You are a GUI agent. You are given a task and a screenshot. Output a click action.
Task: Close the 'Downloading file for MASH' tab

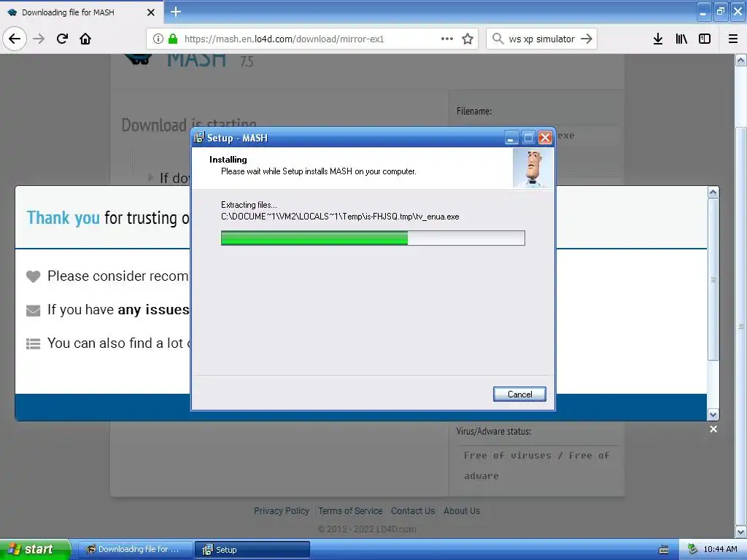151,12
